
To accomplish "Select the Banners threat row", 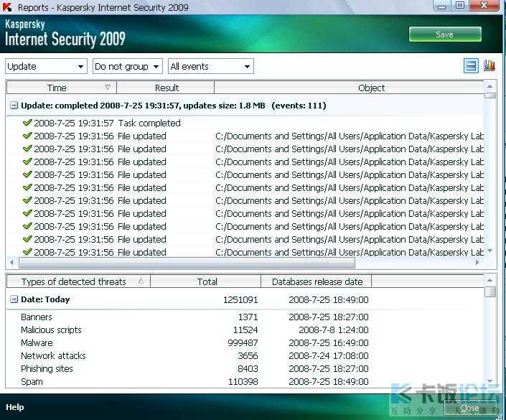I will (245, 317).
